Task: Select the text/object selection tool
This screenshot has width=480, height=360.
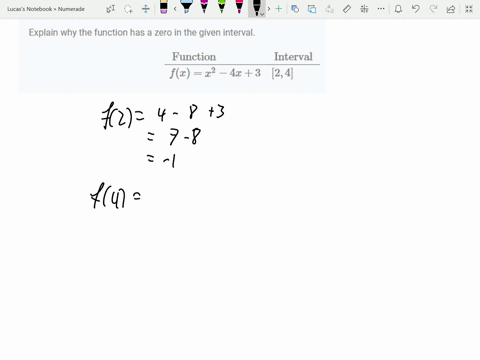Action: point(110,9)
